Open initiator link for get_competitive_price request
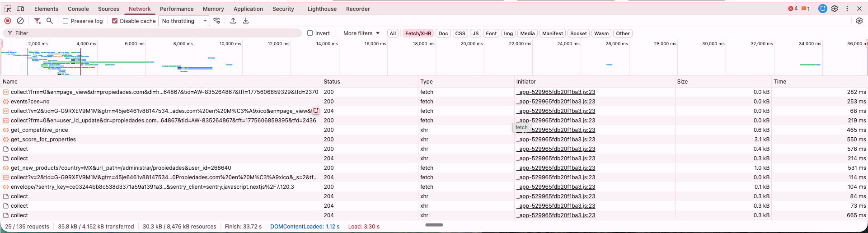Screen dimensions: 868x233 pos(563,130)
